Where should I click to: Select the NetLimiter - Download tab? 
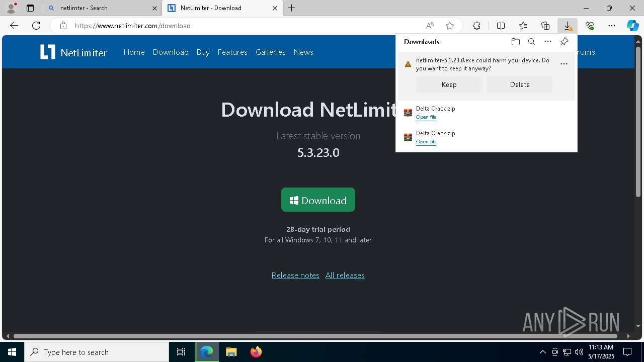221,8
